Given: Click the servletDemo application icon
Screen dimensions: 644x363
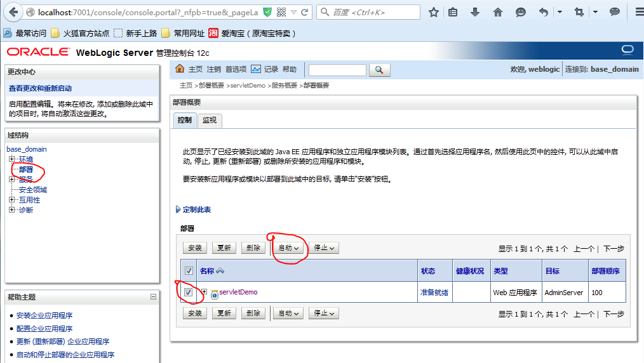Looking at the screenshot, I should tap(215, 294).
